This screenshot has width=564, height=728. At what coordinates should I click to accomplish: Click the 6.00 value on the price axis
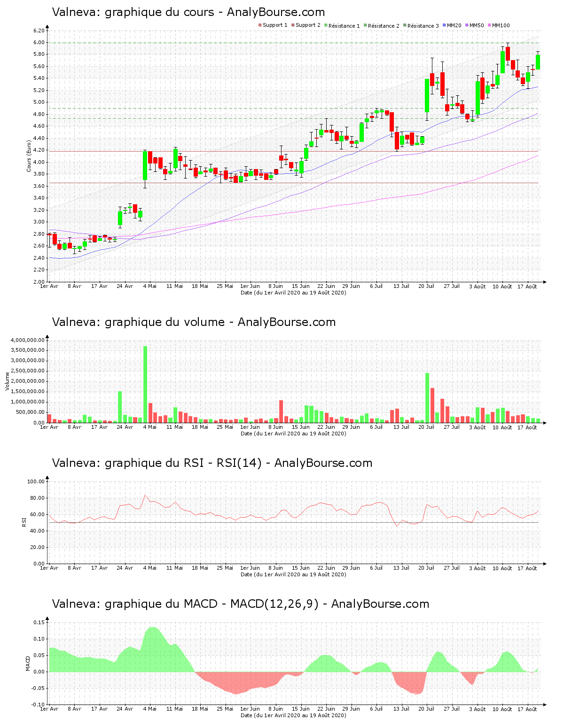pos(39,42)
